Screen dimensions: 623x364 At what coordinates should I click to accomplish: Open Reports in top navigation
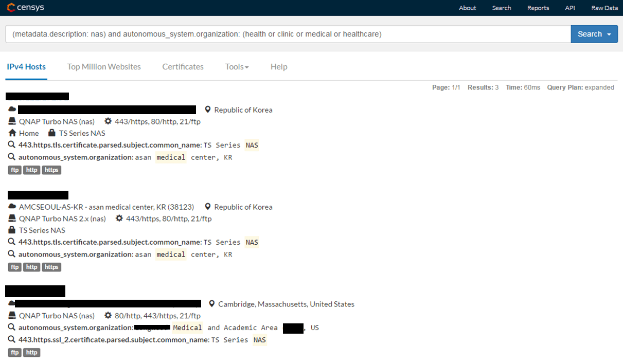[x=538, y=8]
